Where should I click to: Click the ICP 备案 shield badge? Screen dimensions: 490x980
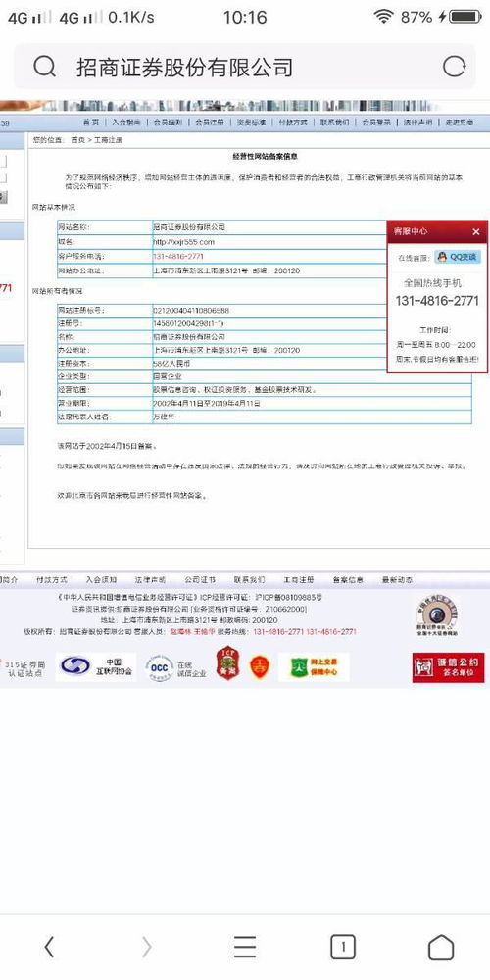[226, 662]
